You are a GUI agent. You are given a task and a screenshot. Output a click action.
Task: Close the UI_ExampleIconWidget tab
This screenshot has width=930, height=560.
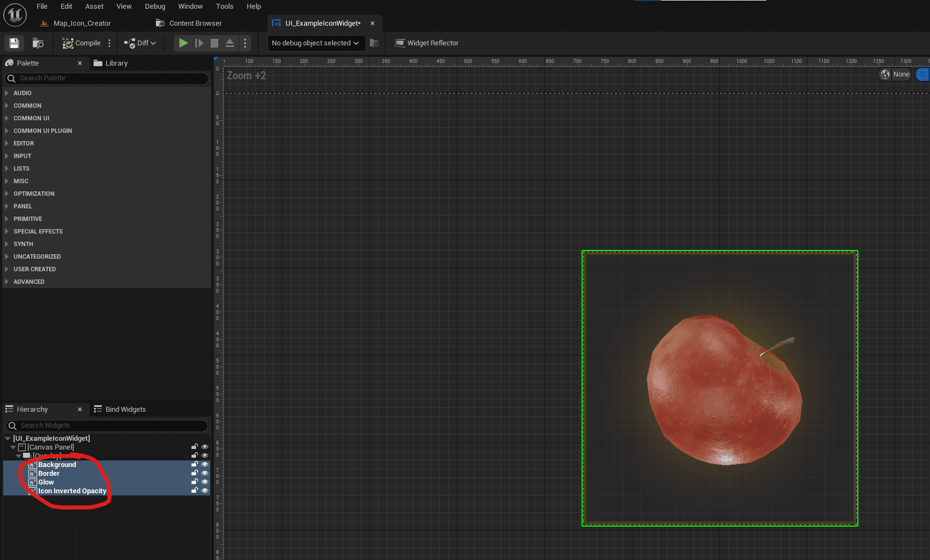pyautogui.click(x=373, y=24)
